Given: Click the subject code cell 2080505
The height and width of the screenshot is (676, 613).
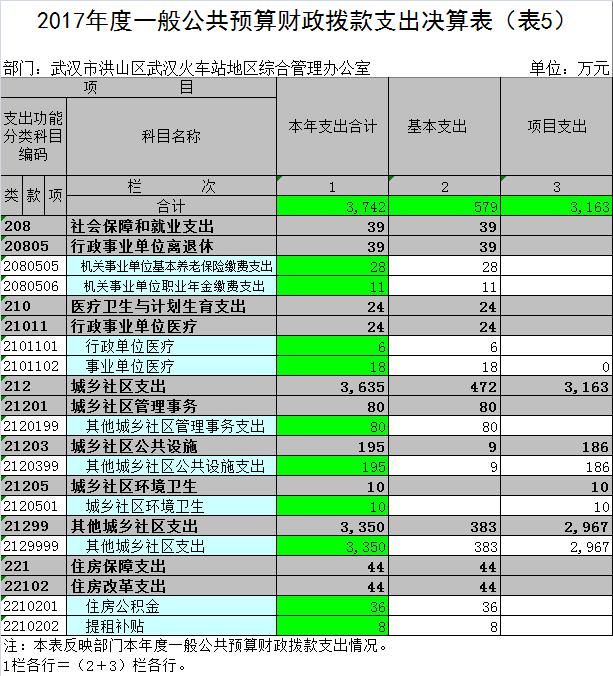Looking at the screenshot, I should point(33,266).
